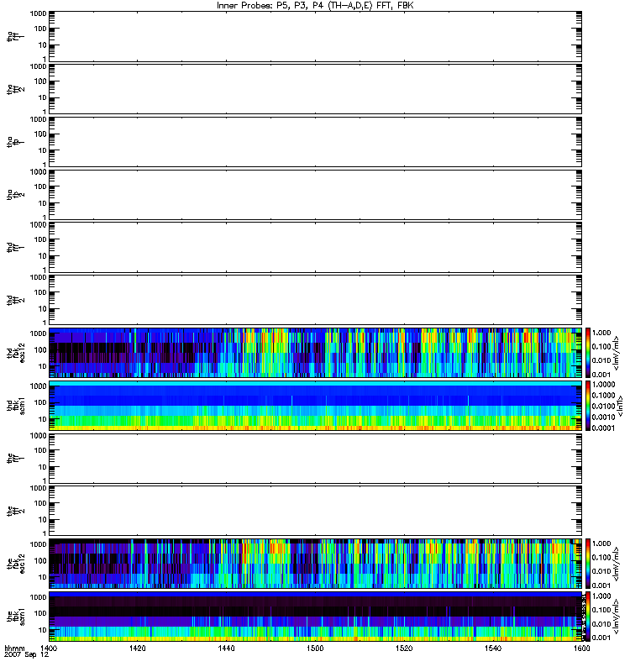Click the 'thd fbk scm1' panel axis label
The width and height of the screenshot is (630, 672).
[x=16, y=406]
